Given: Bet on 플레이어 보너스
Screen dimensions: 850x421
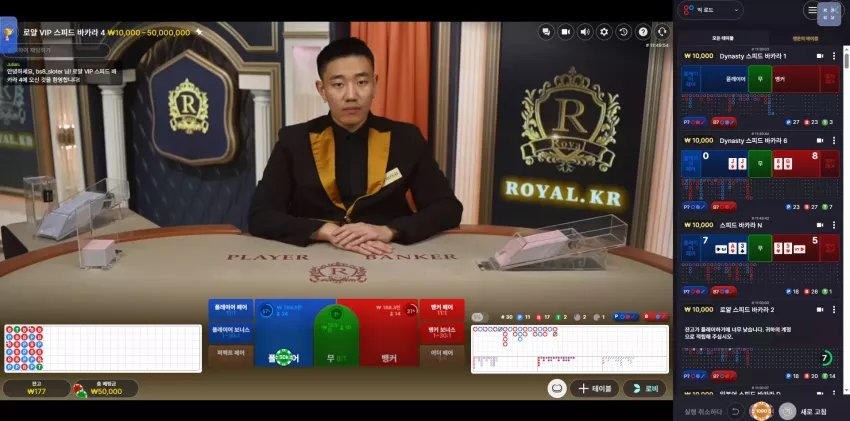Looking at the screenshot, I should pyautogui.click(x=230, y=333).
